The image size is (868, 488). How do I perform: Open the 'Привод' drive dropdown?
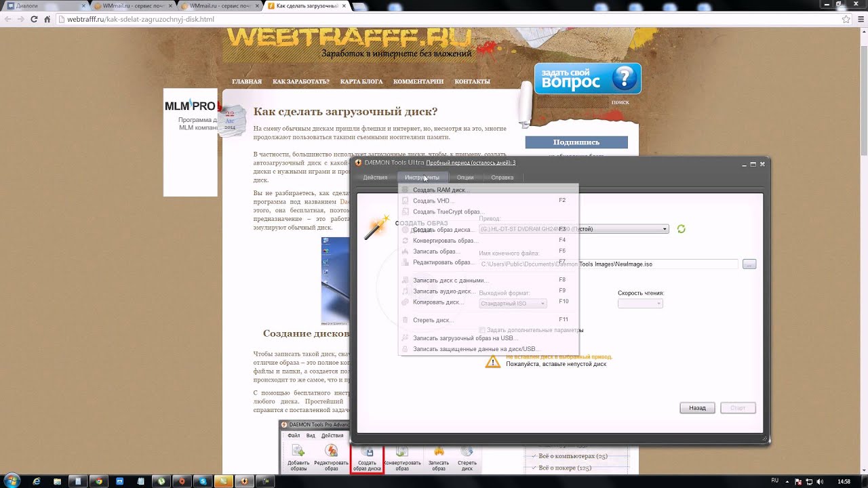(x=574, y=229)
